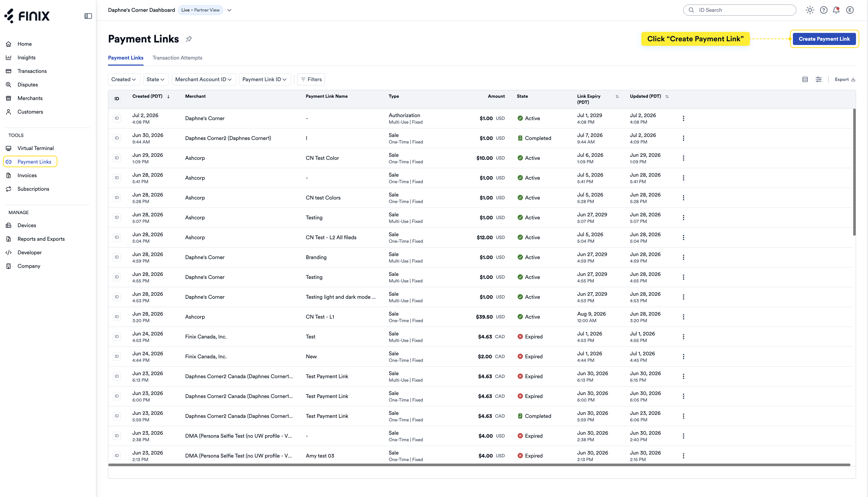Click the horizontal table scrollbar

tap(479, 465)
